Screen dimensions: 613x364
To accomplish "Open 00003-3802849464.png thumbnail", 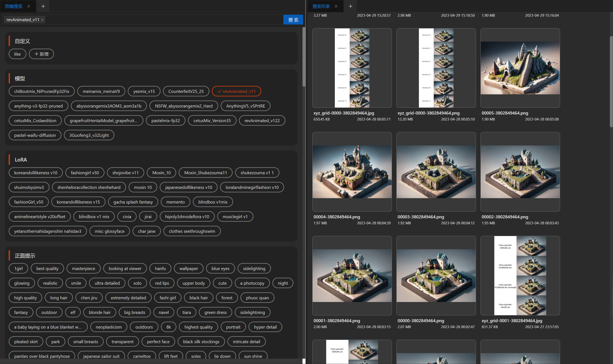I will click(436, 172).
